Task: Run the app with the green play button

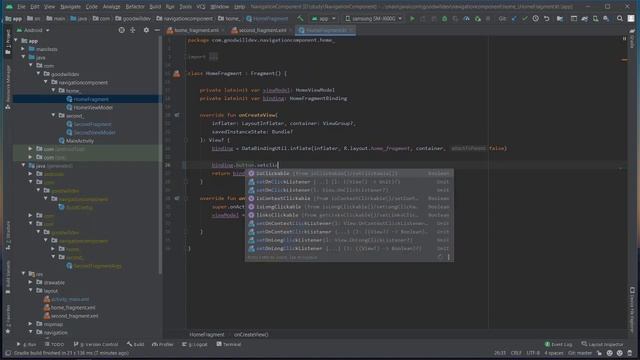Action: click(412, 19)
